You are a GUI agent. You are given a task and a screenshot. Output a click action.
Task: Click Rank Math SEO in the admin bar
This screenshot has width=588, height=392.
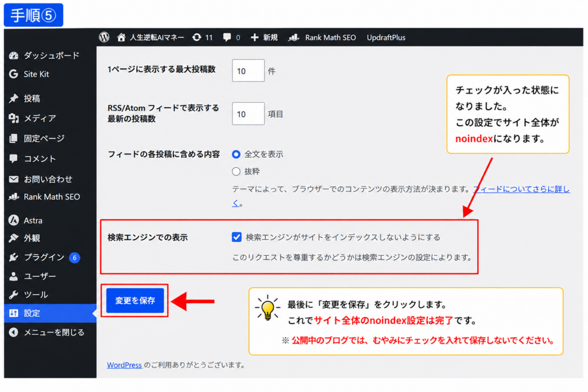click(x=330, y=37)
